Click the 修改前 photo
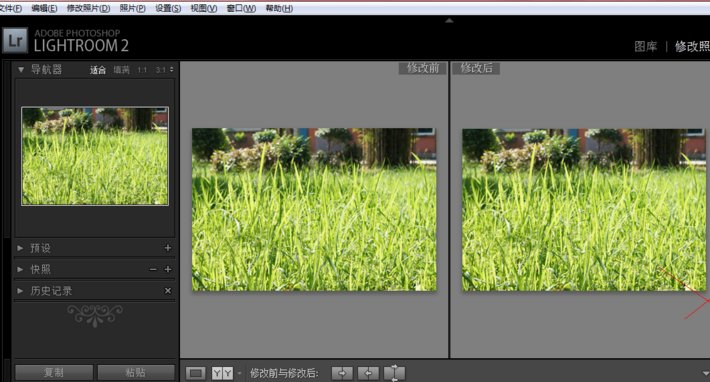The height and width of the screenshot is (382, 710). point(314,210)
